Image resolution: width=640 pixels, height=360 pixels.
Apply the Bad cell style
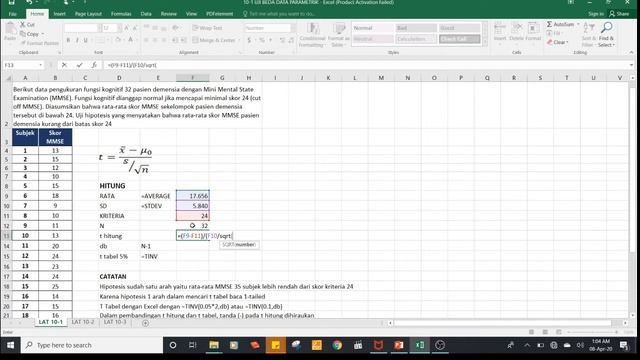pos(416,28)
